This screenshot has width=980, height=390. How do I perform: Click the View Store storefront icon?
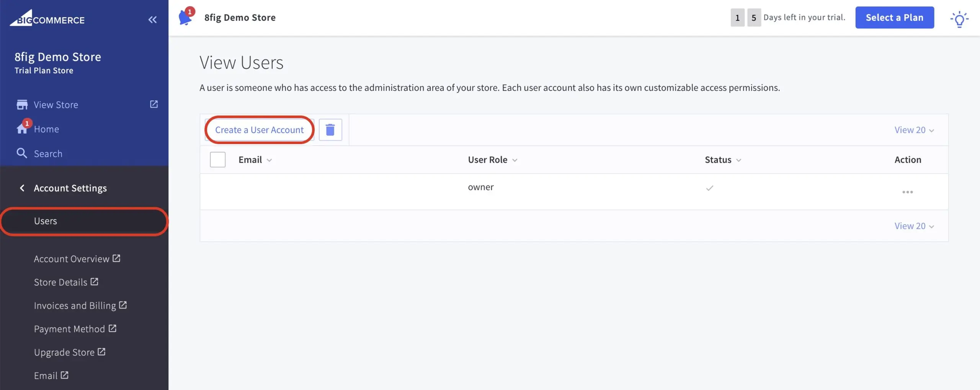[x=22, y=105]
